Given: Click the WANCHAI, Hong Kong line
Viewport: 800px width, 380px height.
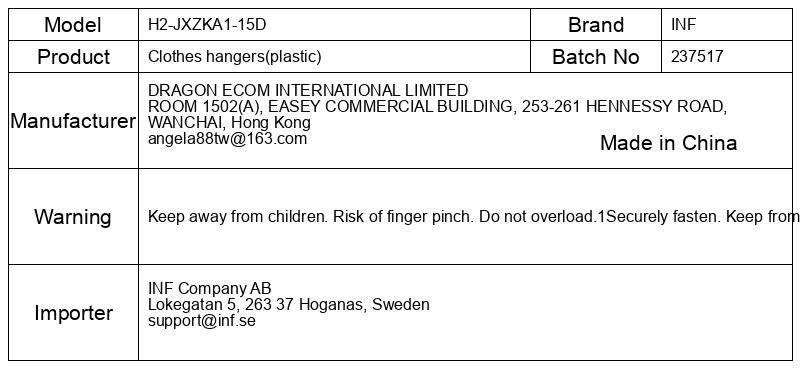Looking at the screenshot, I should 229,122.
